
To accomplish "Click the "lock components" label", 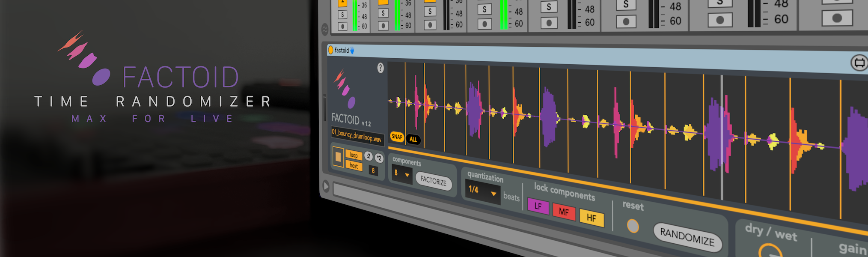I will click(565, 192).
